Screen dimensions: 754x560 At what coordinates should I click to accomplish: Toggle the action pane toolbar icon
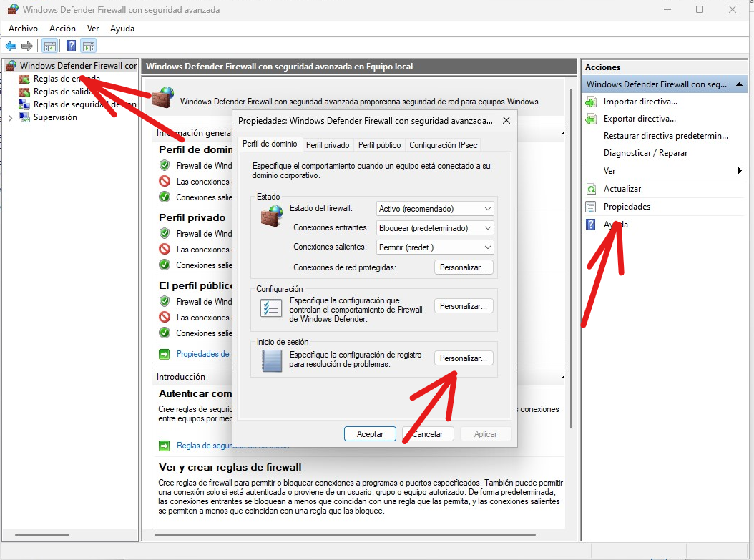(89, 46)
